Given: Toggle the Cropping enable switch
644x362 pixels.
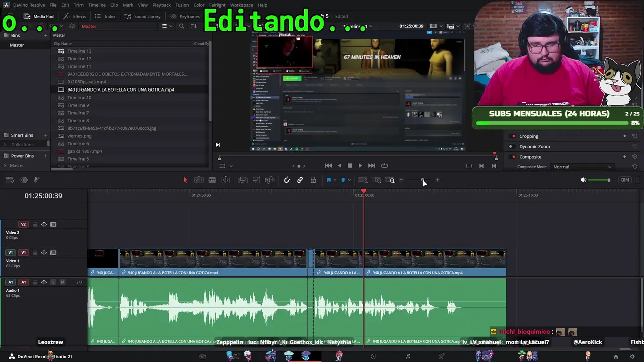Looking at the screenshot, I should point(513,136).
